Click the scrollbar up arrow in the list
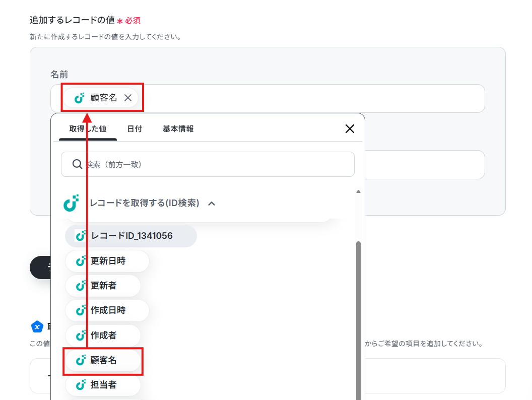The image size is (532, 400). 358,192
